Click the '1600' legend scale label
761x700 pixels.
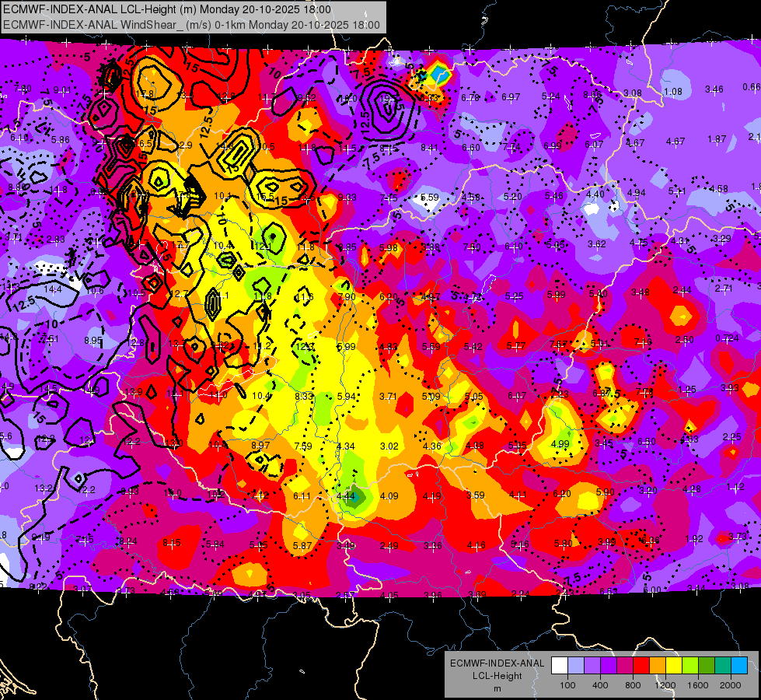click(x=697, y=685)
